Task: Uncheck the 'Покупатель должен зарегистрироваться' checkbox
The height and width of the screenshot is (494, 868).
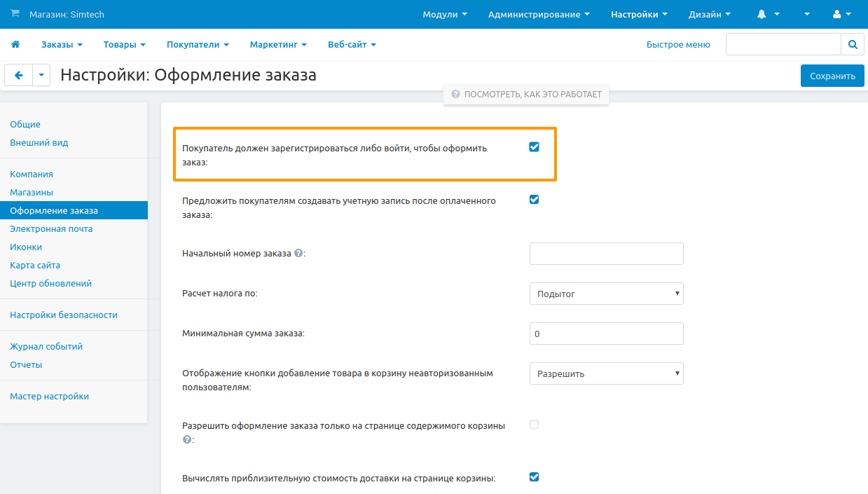Action: pos(534,147)
